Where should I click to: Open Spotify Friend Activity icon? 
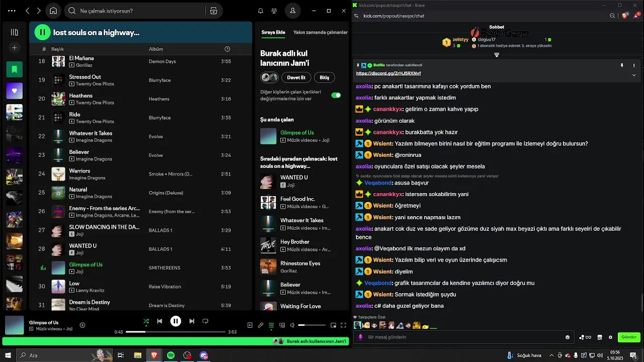(x=274, y=11)
